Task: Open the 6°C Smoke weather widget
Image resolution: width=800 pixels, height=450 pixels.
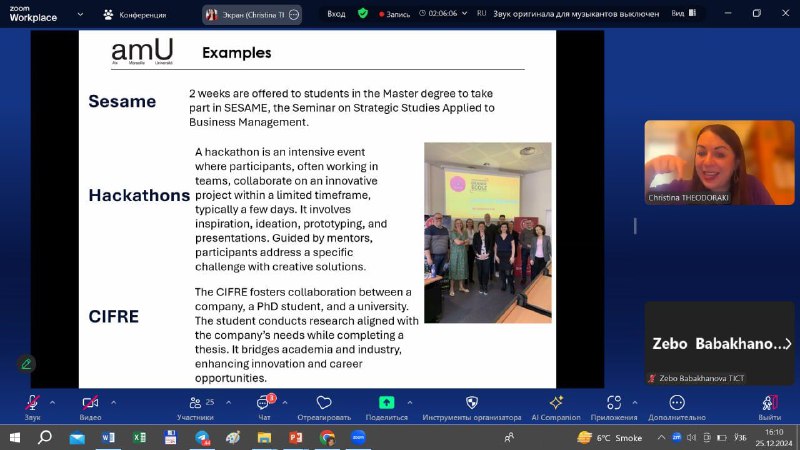Action: [610, 437]
